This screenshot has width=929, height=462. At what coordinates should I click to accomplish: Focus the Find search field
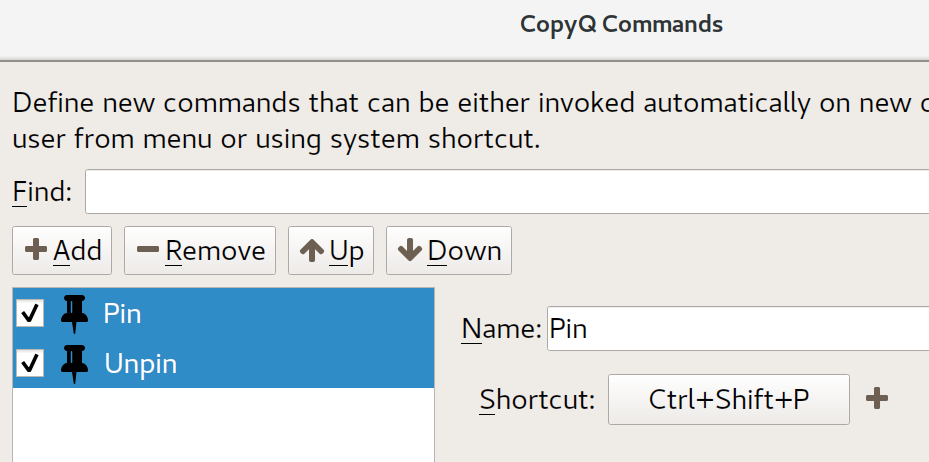(x=507, y=191)
